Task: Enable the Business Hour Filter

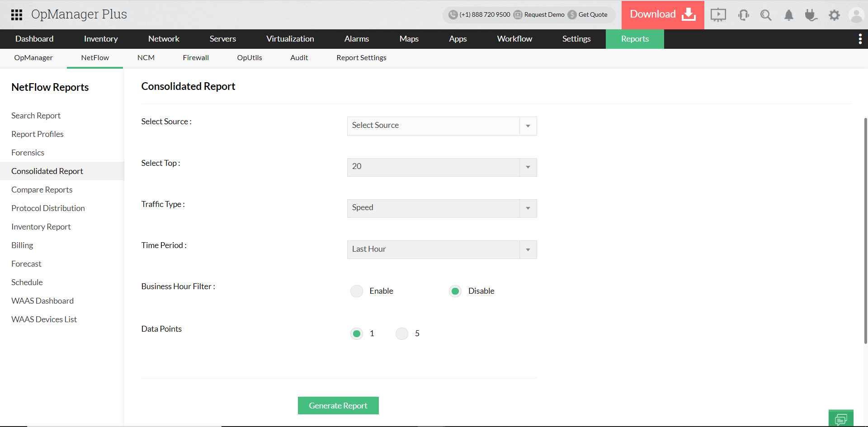Action: click(357, 291)
